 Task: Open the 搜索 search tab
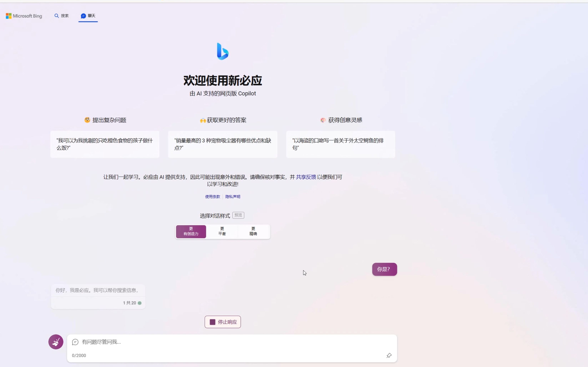point(61,16)
